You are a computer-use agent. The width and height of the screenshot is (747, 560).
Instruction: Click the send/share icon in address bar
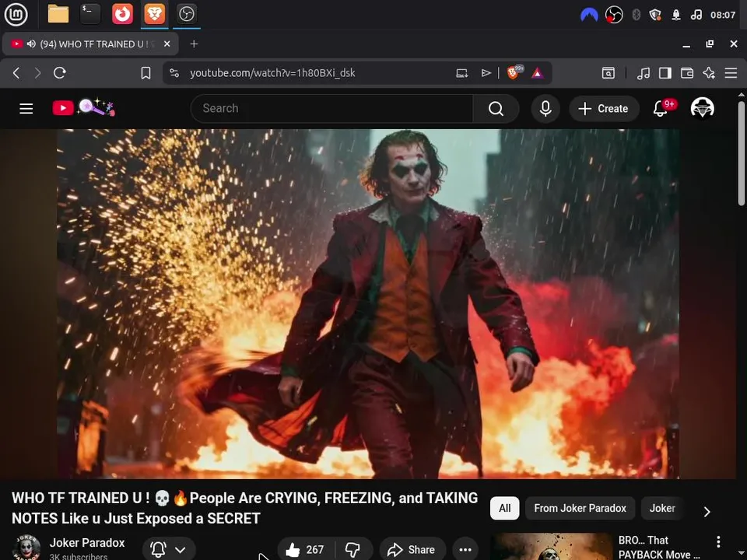click(486, 73)
